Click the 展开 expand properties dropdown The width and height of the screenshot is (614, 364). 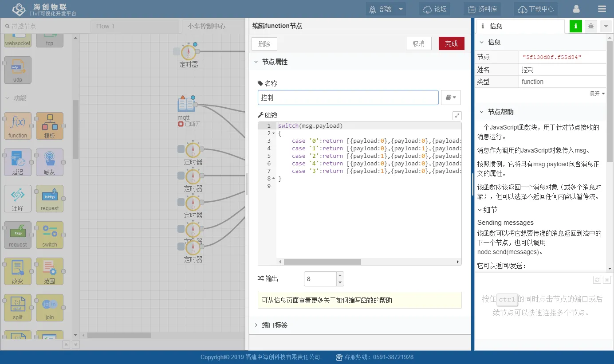(597, 94)
